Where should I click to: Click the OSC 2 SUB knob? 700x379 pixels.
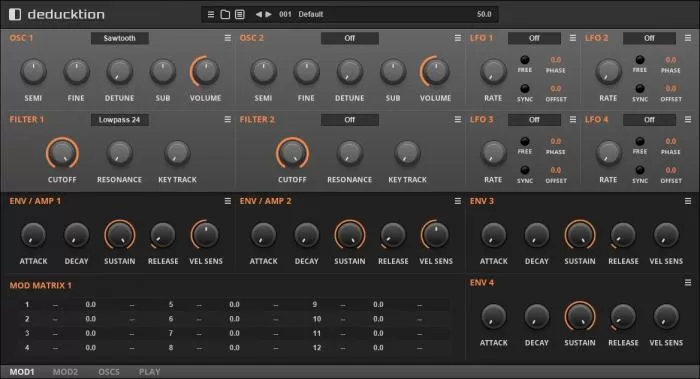pyautogui.click(x=393, y=71)
